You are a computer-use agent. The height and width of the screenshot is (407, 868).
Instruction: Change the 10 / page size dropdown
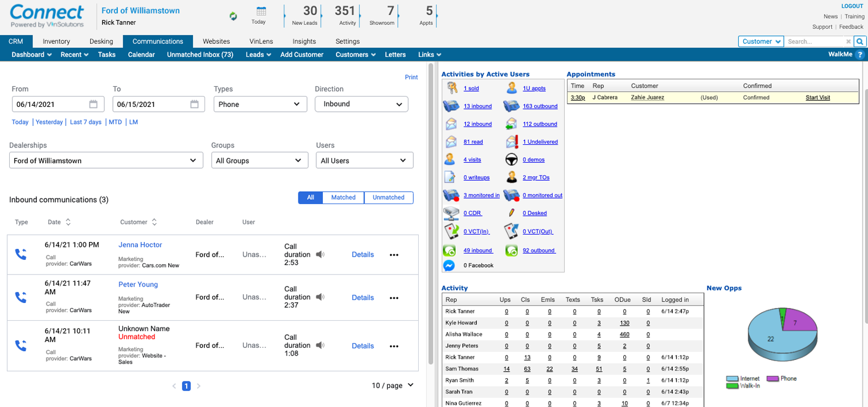(x=393, y=385)
